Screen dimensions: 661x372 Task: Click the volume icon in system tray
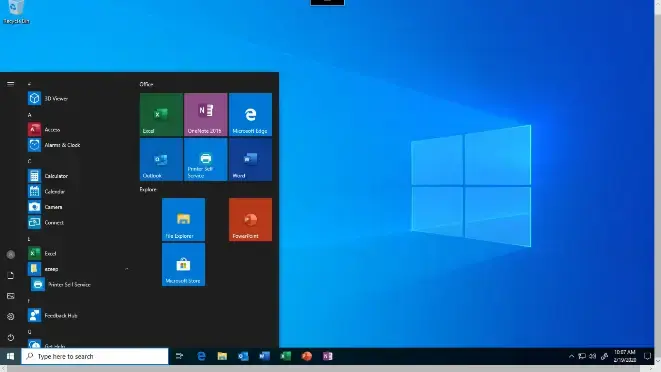coord(593,356)
